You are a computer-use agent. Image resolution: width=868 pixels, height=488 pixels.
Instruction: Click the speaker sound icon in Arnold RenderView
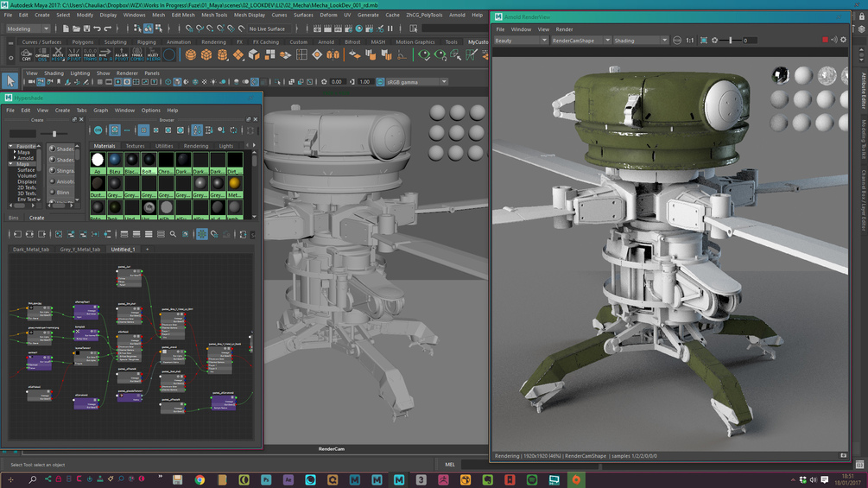pyautogui.click(x=833, y=40)
